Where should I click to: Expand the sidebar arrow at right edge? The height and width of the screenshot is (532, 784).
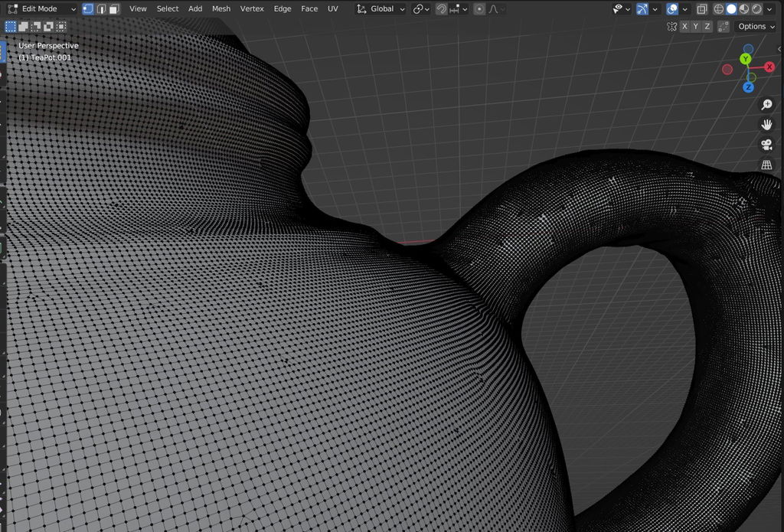(779, 48)
